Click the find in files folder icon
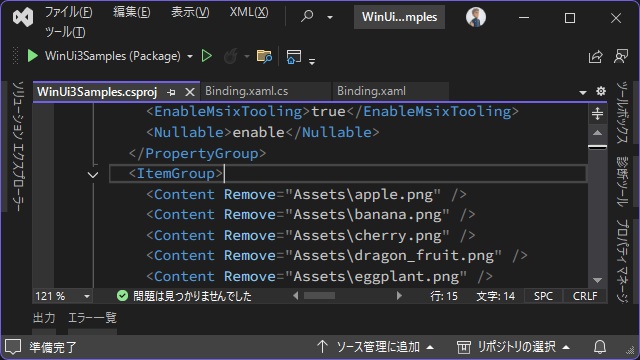This screenshot has height=360, width=640. [264, 56]
